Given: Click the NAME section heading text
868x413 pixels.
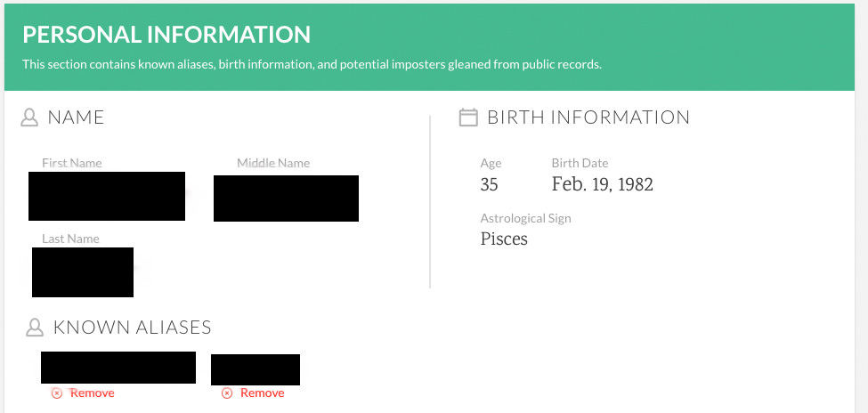Looking at the screenshot, I should (76, 117).
